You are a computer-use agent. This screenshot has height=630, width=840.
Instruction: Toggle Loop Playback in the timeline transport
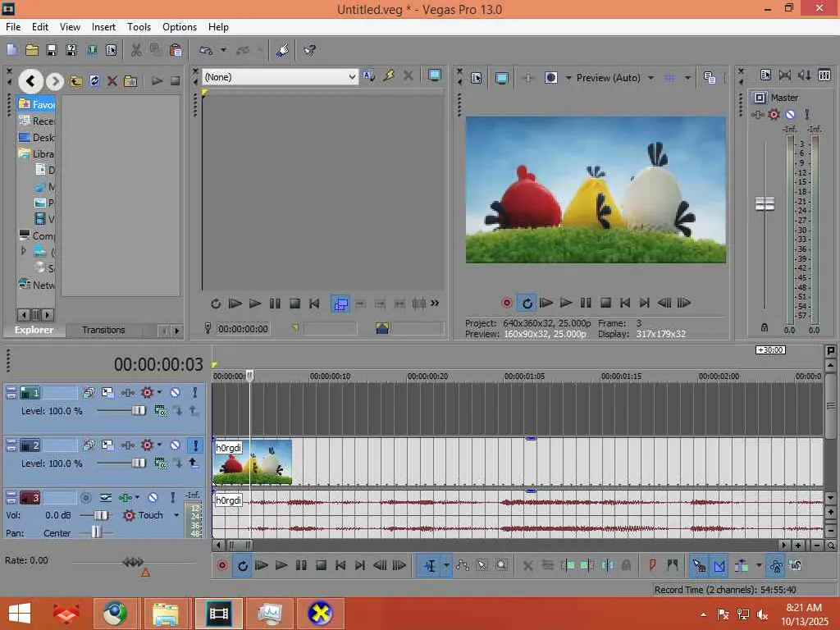pos(242,565)
